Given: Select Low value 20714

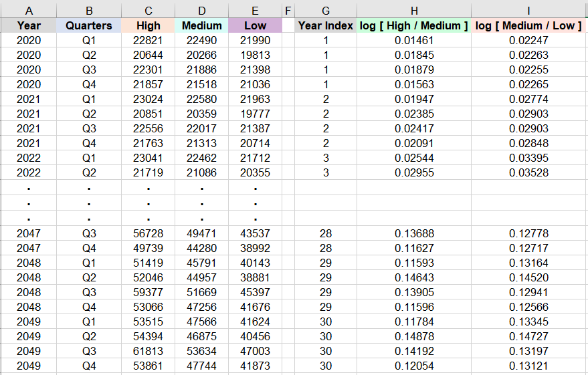Looking at the screenshot, I should pos(255,143).
